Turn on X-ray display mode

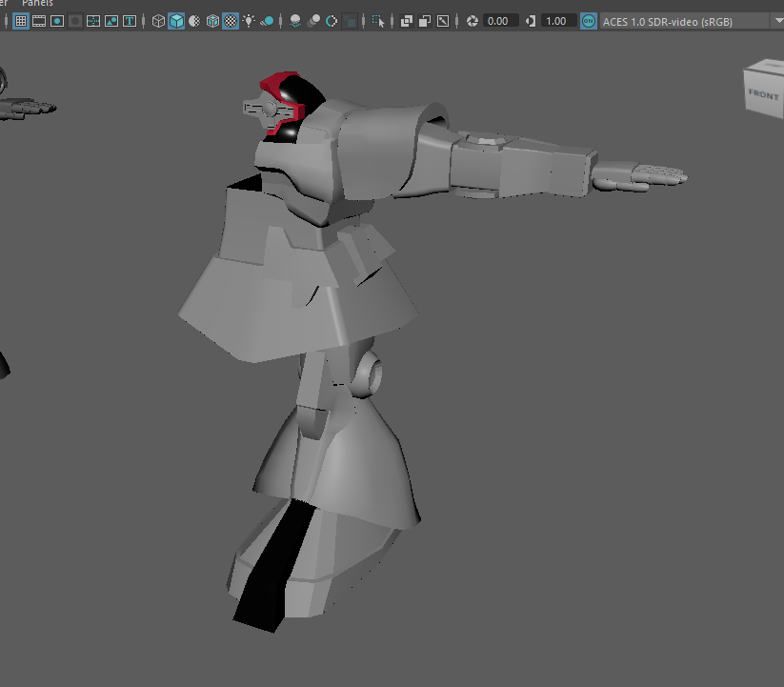tap(407, 21)
